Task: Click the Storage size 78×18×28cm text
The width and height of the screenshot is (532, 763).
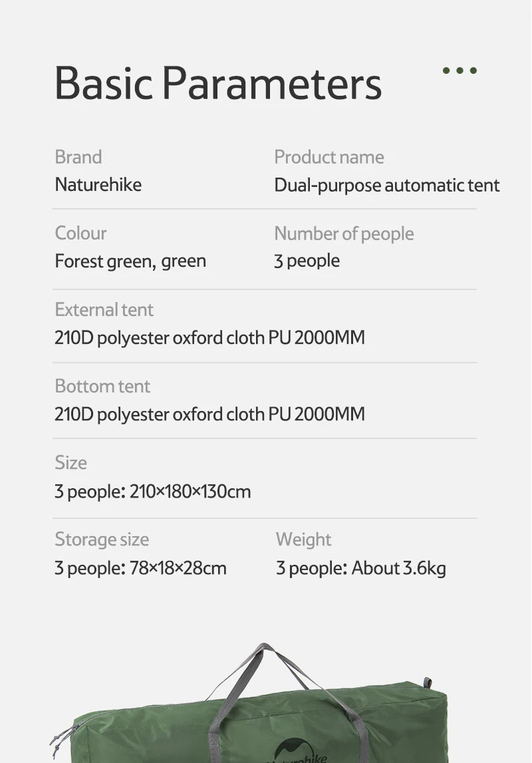Action: 140,568
